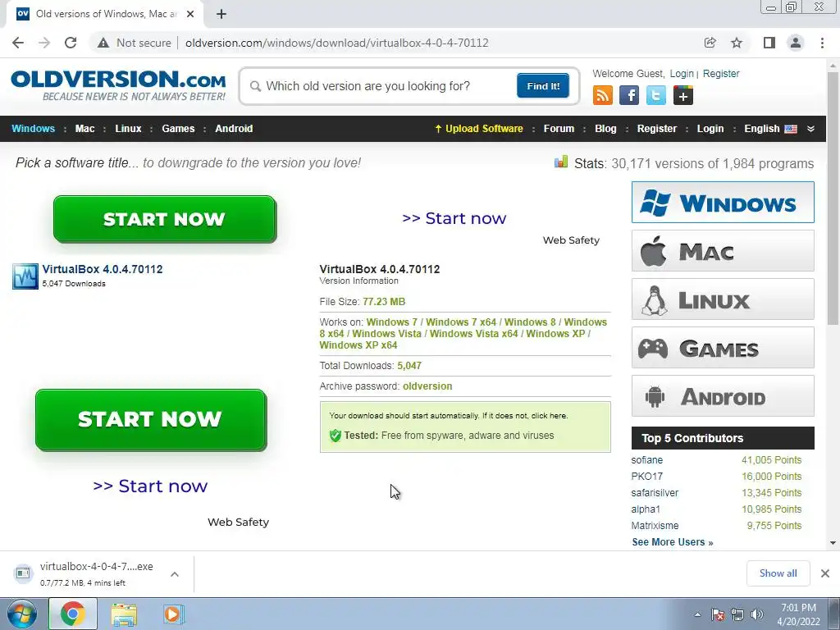The image size is (840, 630).
Task: Close the downloads bar
Action: click(x=825, y=573)
